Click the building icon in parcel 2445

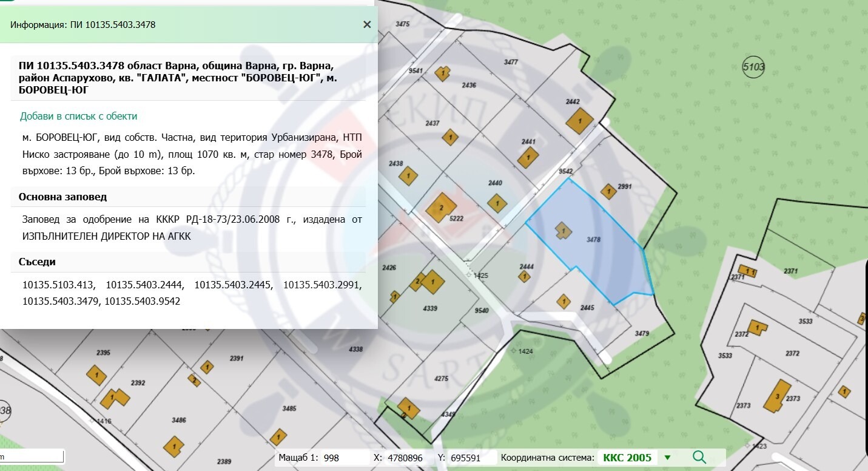[x=564, y=302]
